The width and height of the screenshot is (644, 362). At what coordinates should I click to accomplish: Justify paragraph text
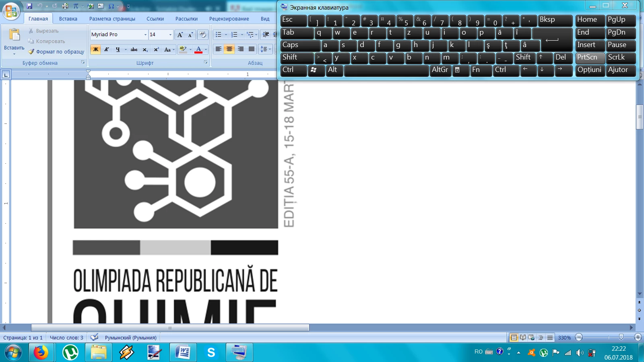coord(252,49)
